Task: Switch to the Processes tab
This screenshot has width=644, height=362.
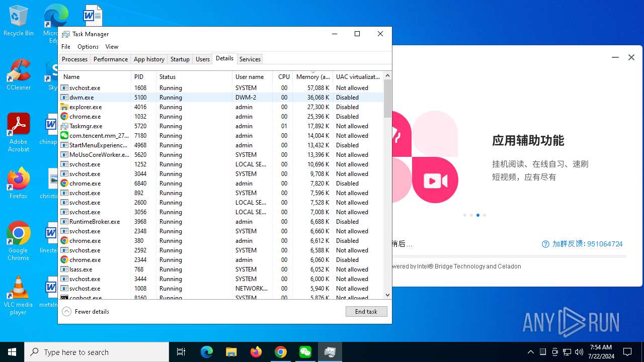Action: click(74, 59)
